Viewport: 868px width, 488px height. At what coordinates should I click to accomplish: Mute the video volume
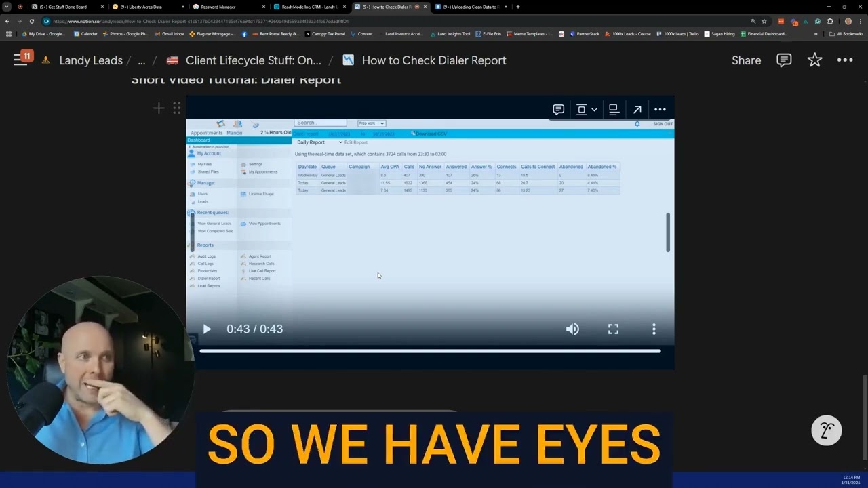tap(572, 329)
